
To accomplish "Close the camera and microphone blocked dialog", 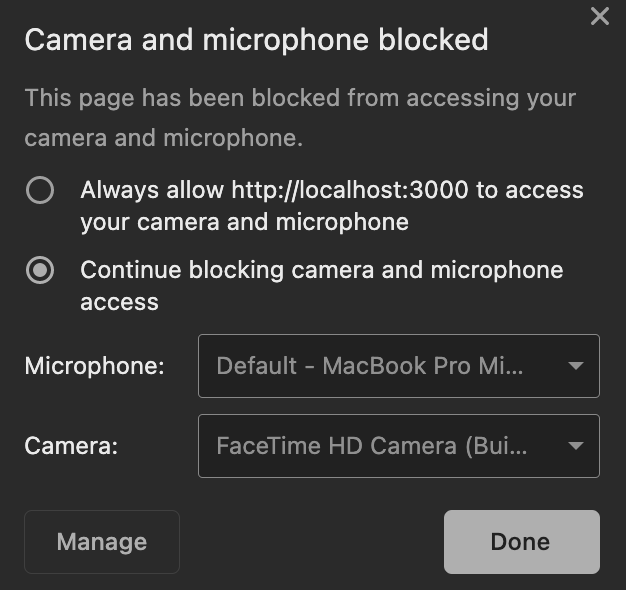I will click(600, 17).
